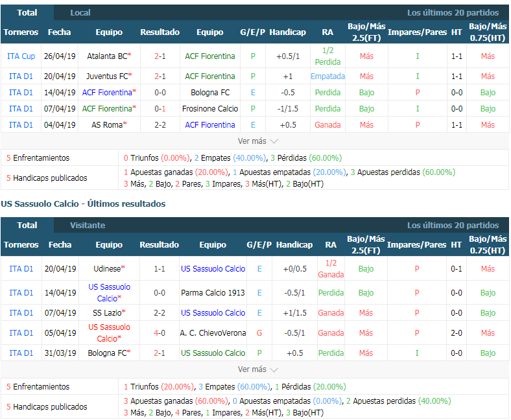
Task: Expand Ver más under Sassuolo results
Action: [257, 369]
